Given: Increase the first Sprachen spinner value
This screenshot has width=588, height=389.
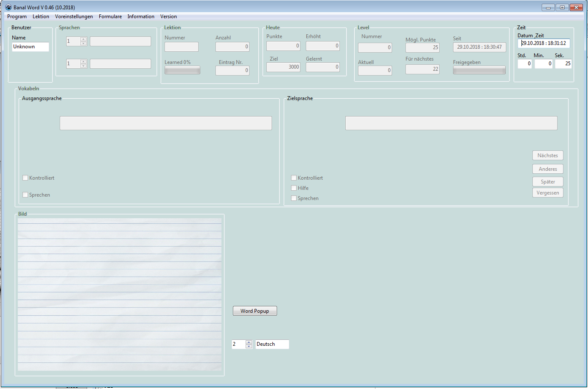Looking at the screenshot, I should [x=84, y=39].
